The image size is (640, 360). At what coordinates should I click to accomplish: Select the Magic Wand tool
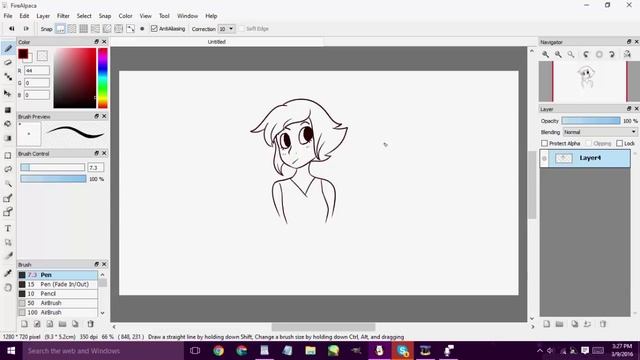coord(8,184)
